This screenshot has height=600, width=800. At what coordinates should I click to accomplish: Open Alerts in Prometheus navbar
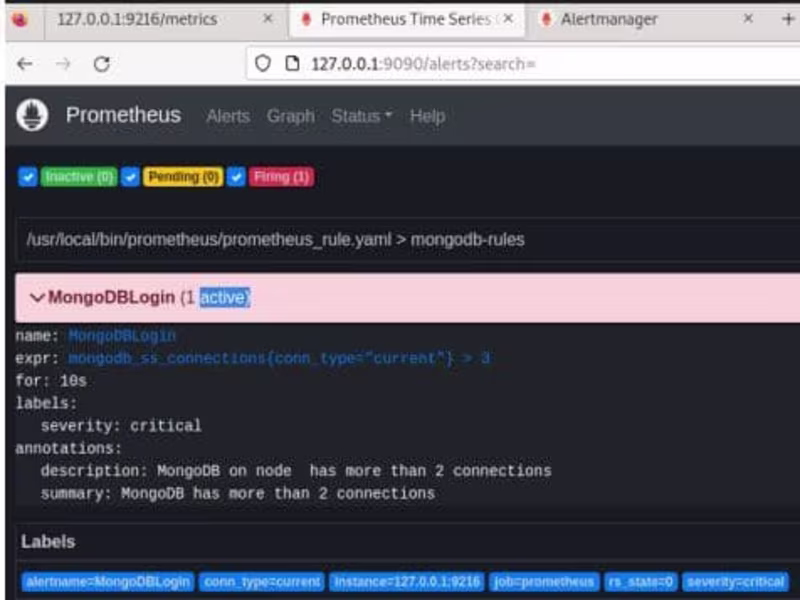(228, 116)
